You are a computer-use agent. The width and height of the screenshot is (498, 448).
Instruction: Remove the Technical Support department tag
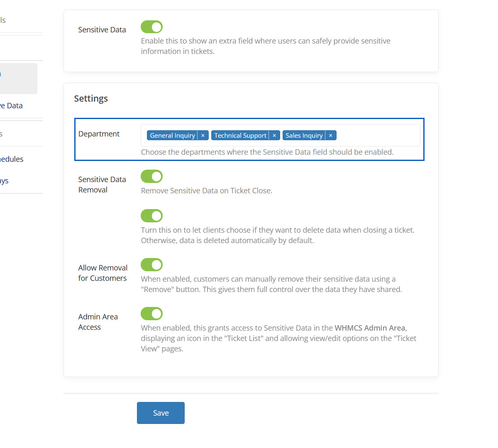click(274, 136)
